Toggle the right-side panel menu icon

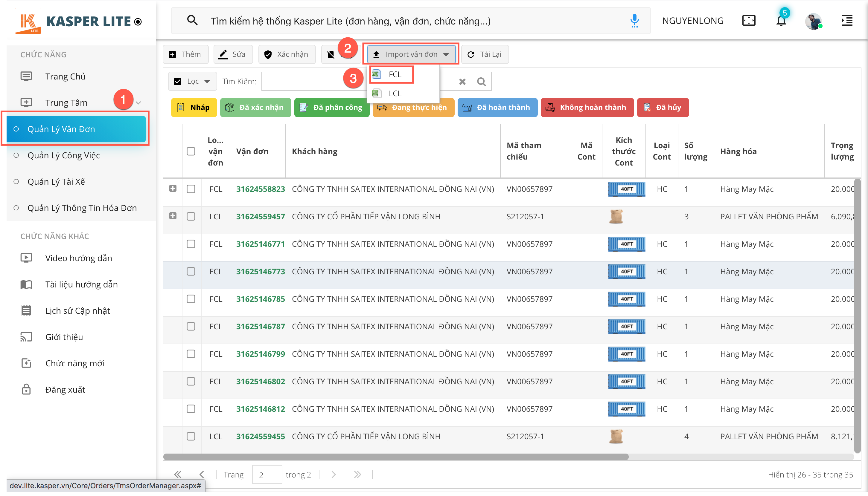click(x=847, y=21)
